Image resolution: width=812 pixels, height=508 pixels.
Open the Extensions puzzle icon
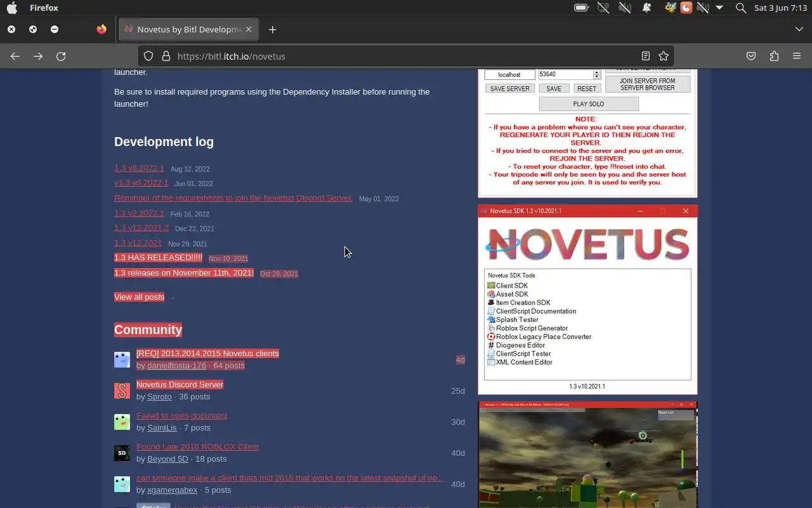coord(774,56)
